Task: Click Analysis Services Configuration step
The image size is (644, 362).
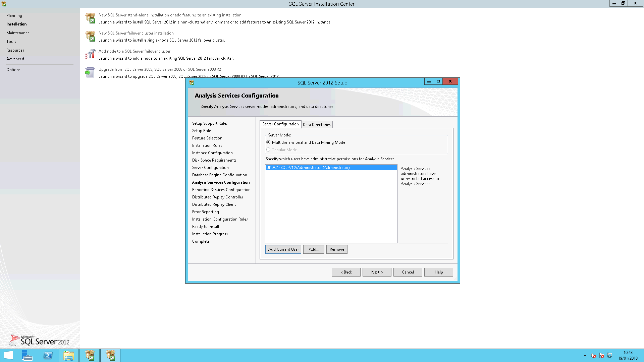Action: click(x=221, y=182)
